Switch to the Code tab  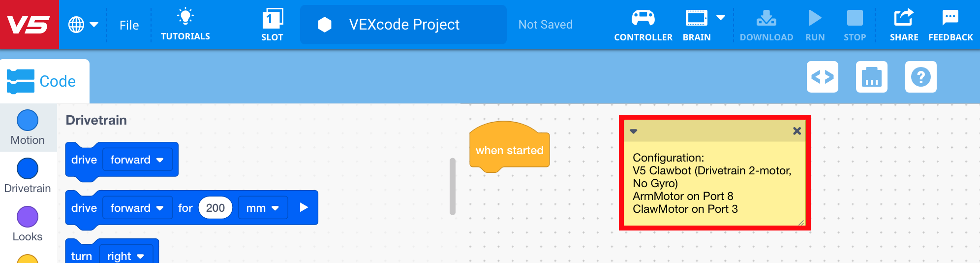point(44,81)
